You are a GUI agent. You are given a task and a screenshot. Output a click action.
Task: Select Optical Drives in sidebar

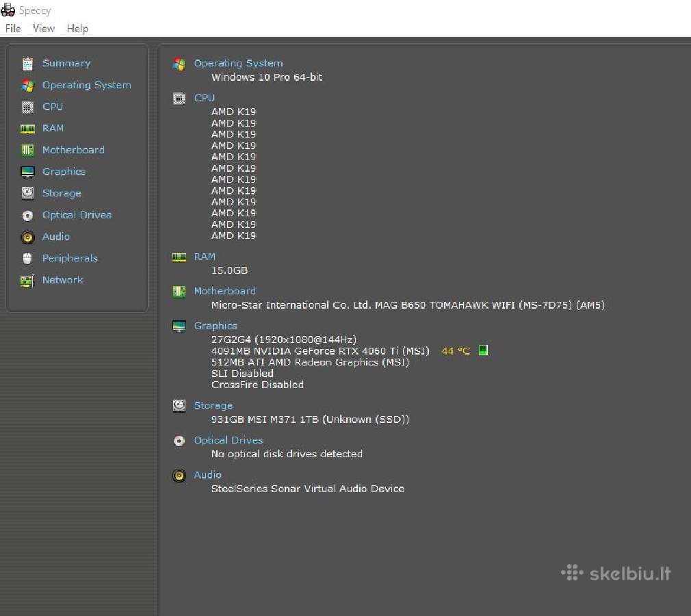[77, 215]
